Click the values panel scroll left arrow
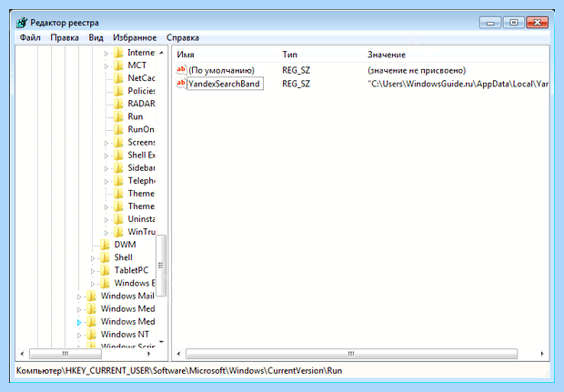This screenshot has width=564, height=392. (179, 354)
